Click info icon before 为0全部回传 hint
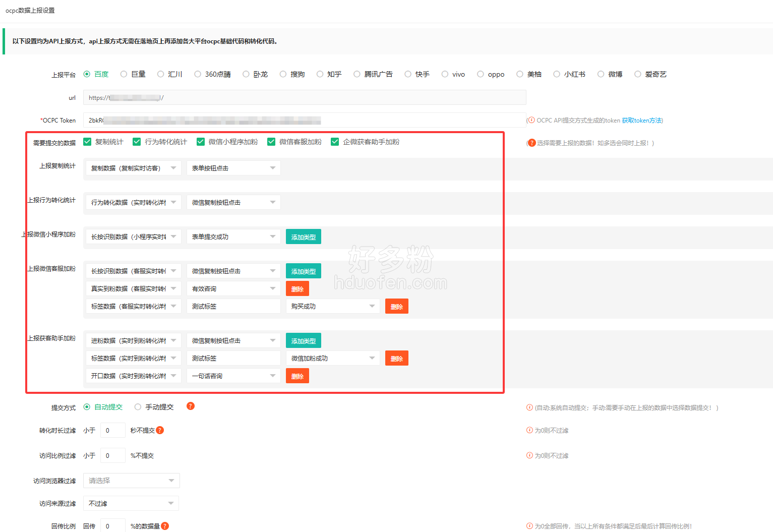The height and width of the screenshot is (532, 773). (x=529, y=526)
